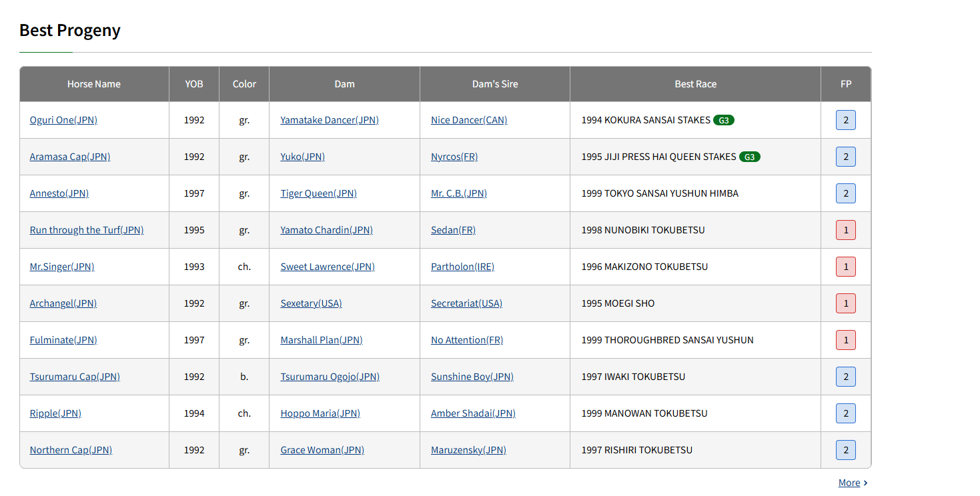Image resolution: width=980 pixels, height=496 pixels.
Task: Select text 1999 TOKYO SANSAI YUSHUN HIMBA
Action: coord(660,193)
